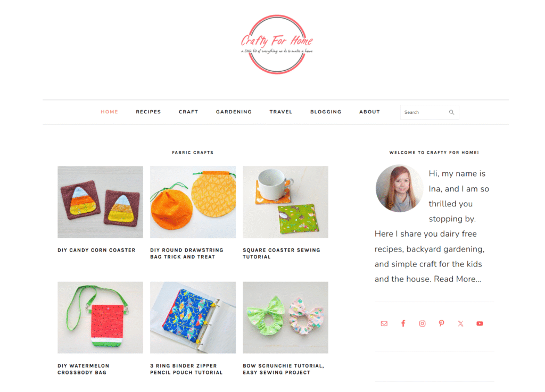Open the Blogging menu item
The height and width of the screenshot is (392, 545).
pyautogui.click(x=326, y=112)
